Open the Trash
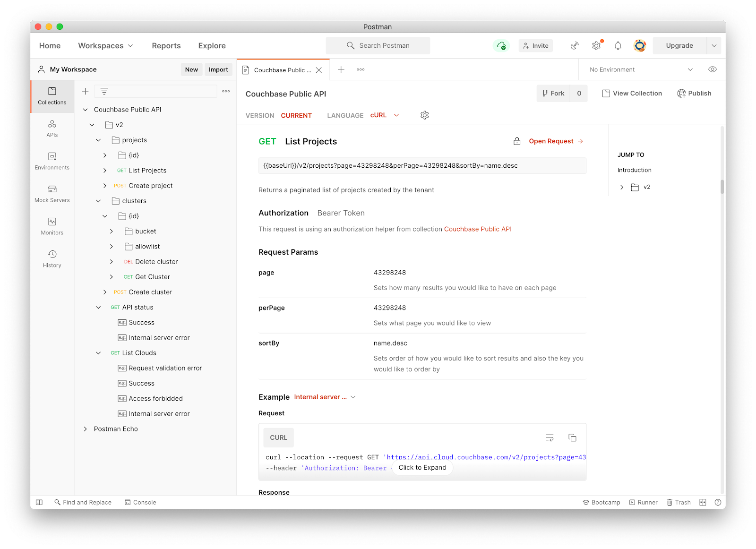The width and height of the screenshot is (756, 549). pos(679,502)
